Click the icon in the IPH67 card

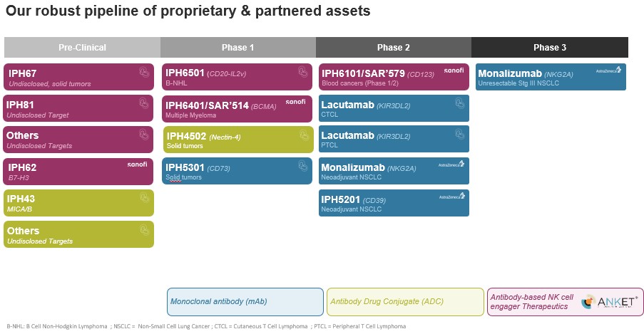pos(143,72)
